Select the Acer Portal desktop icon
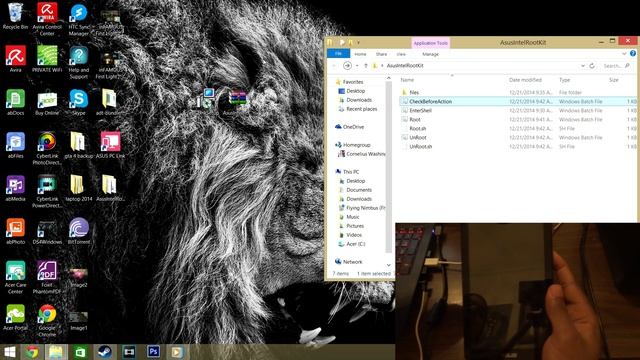The image size is (640, 360). (x=16, y=318)
